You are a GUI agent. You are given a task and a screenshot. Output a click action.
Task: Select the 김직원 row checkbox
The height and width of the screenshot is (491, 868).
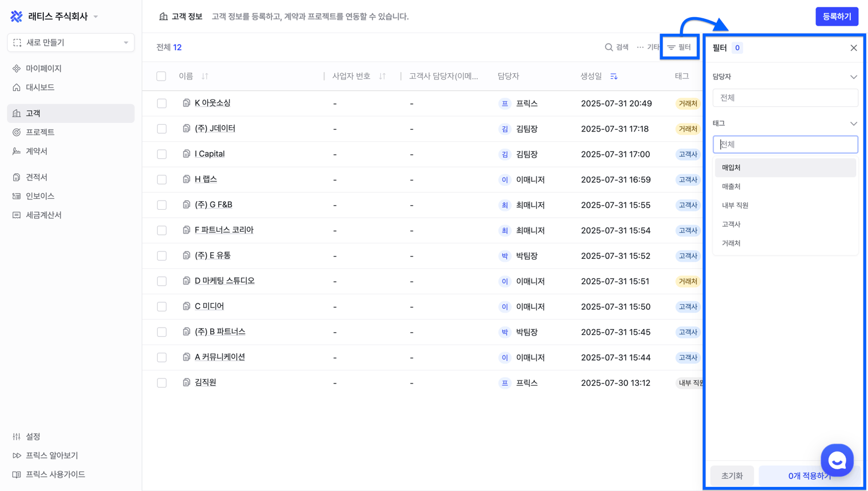162,383
